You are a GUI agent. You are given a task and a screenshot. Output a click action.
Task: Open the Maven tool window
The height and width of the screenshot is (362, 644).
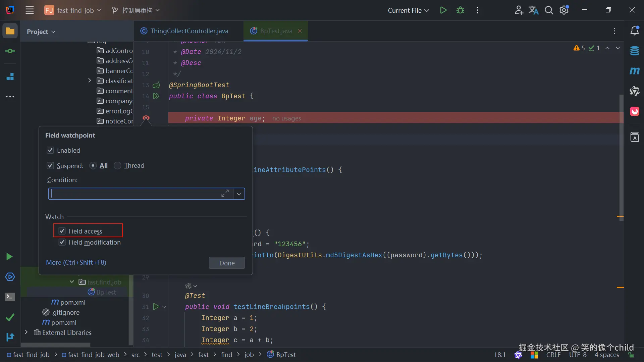pos(634,71)
